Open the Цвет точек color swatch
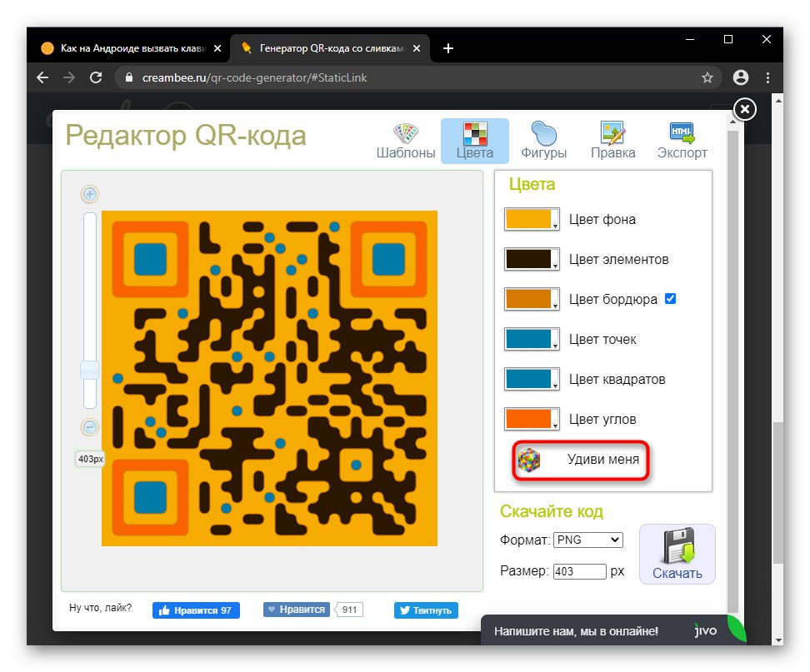Viewport: 810px width, 672px height. [532, 339]
